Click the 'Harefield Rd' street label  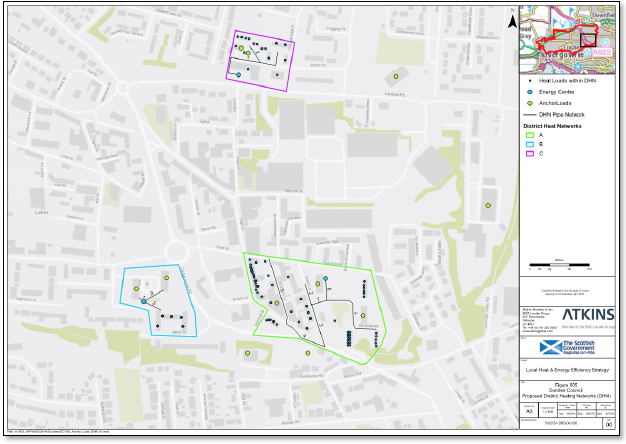pos(395,95)
